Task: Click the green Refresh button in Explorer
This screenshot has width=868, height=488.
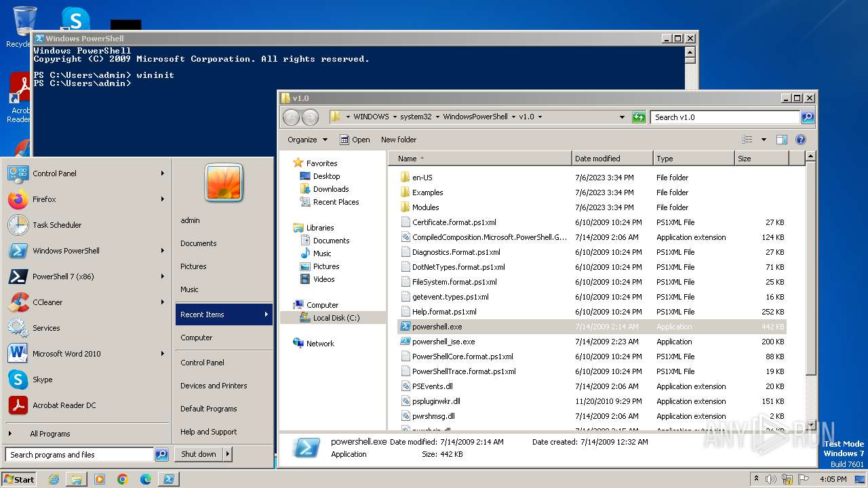Action: tap(639, 117)
